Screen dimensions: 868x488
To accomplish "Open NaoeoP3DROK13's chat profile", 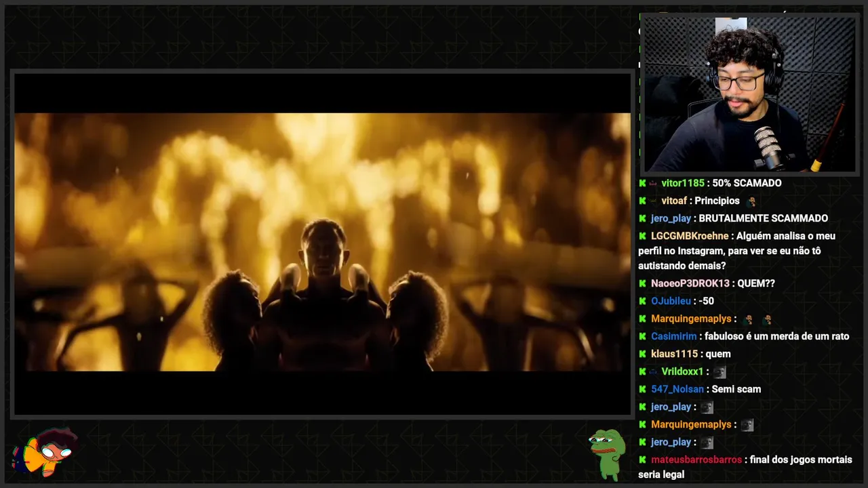I will tap(690, 283).
